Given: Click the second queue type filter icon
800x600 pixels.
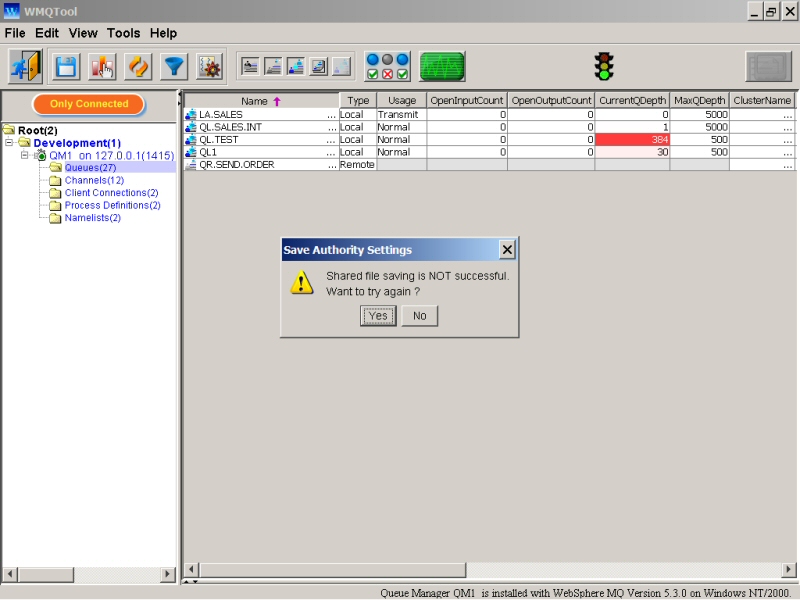Looking at the screenshot, I should click(x=273, y=66).
